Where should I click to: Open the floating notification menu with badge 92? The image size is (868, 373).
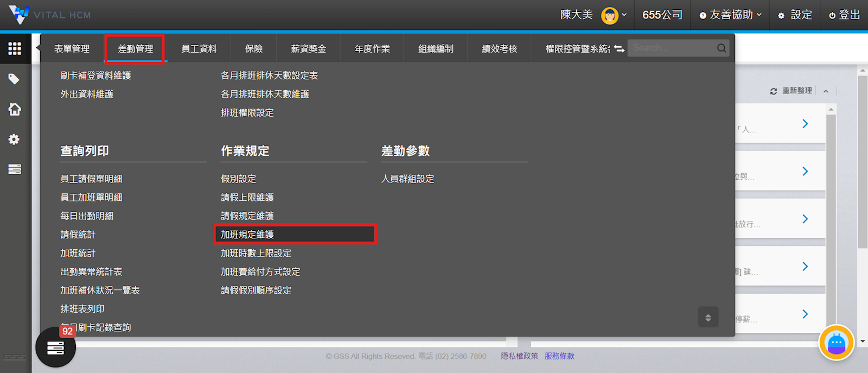[x=55, y=347]
